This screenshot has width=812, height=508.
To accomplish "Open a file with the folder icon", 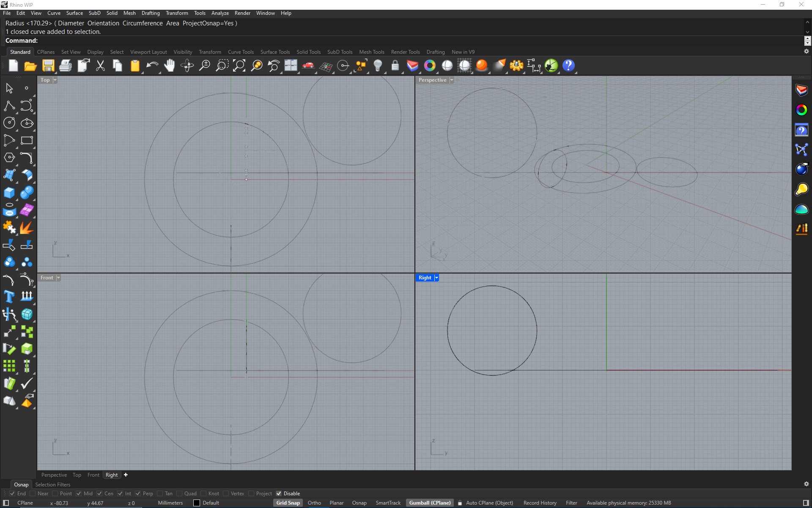I will pos(30,66).
